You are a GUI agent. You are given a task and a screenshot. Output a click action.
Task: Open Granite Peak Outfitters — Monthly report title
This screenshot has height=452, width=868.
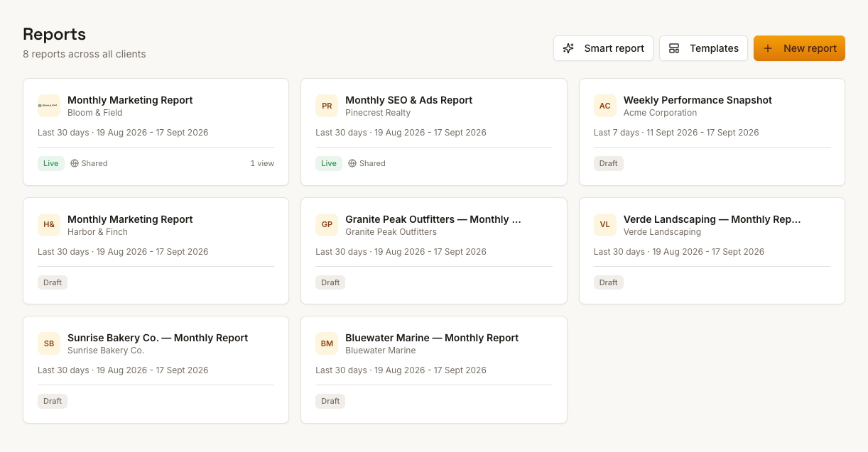pyautogui.click(x=433, y=219)
